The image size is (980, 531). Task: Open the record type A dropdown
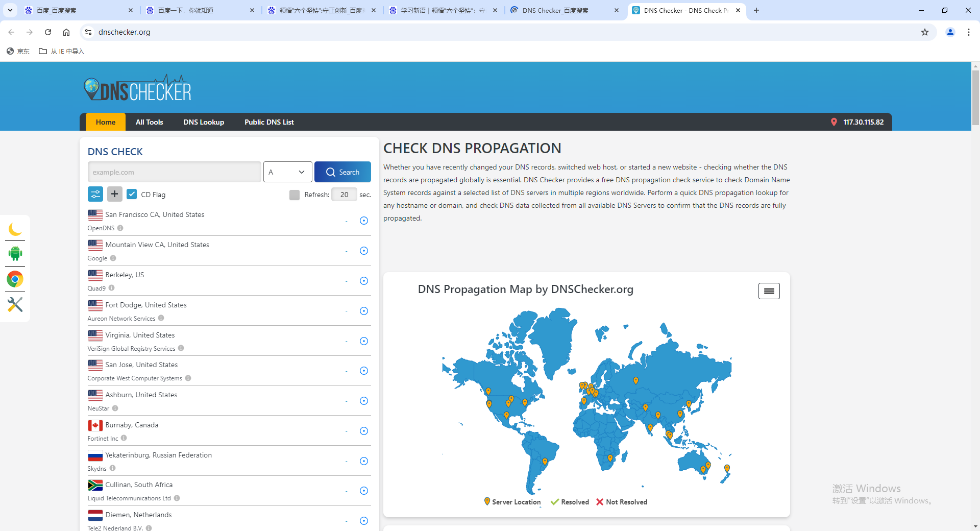coord(288,172)
